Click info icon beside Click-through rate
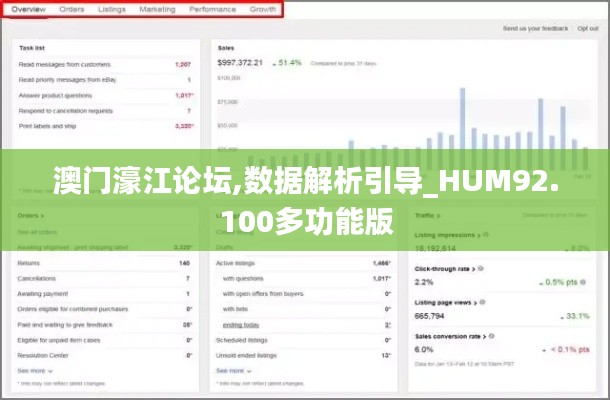The height and width of the screenshot is (400, 610). coord(479,270)
